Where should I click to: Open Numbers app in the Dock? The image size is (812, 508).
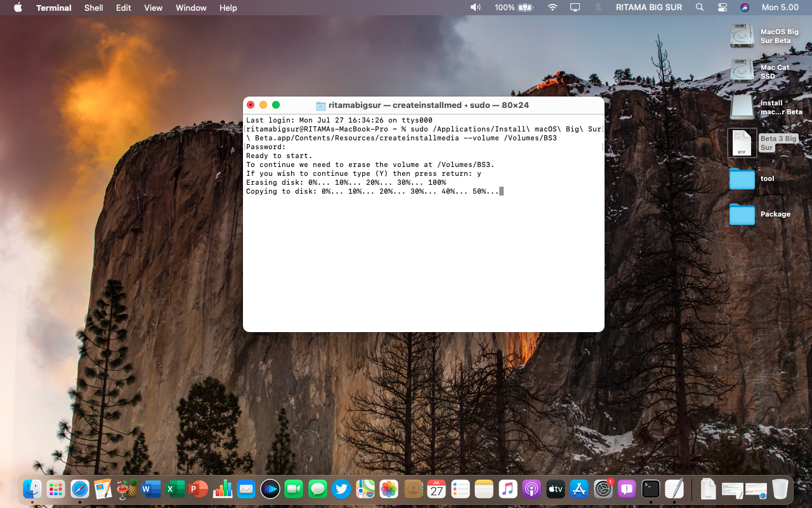tap(223, 489)
